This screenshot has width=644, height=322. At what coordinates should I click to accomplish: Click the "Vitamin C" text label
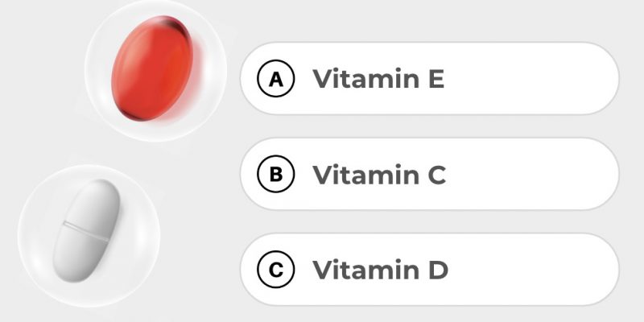coord(379,175)
